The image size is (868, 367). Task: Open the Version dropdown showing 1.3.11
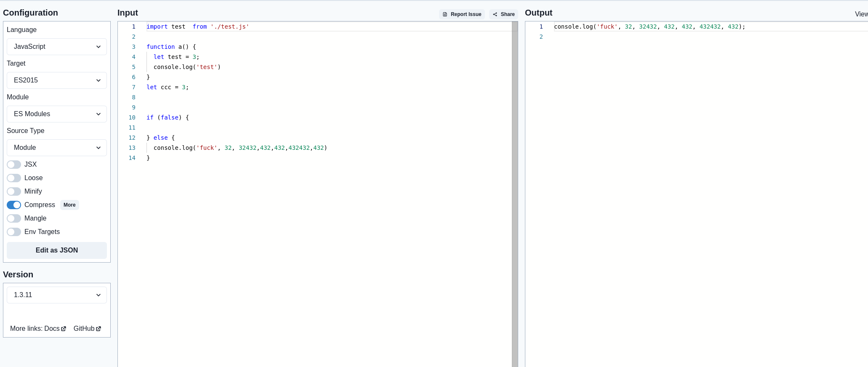(57, 295)
